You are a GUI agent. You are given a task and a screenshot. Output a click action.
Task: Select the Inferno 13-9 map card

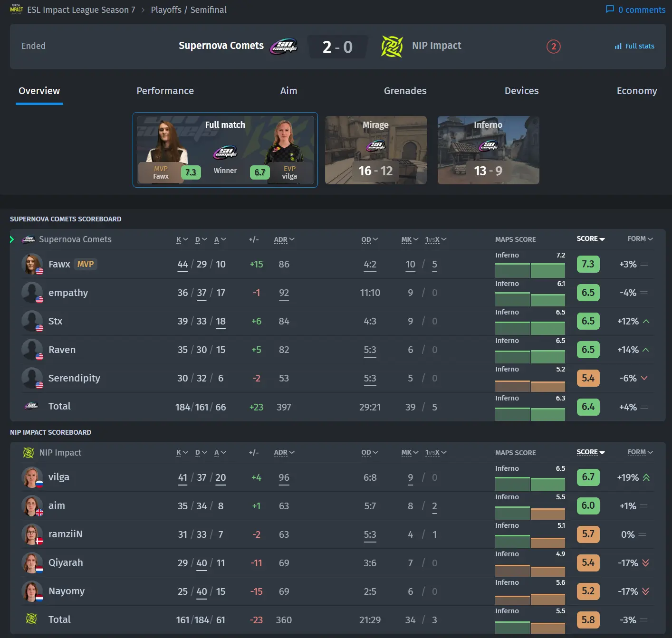pos(489,150)
